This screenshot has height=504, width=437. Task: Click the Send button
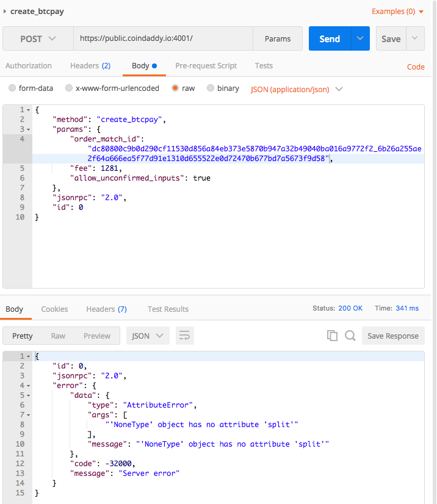[x=330, y=38]
